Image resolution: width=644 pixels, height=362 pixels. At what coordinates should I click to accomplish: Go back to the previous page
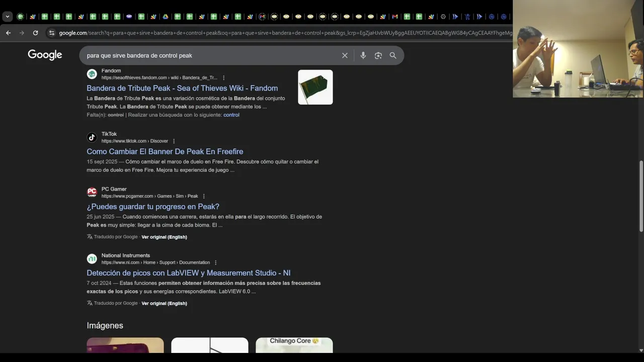click(x=8, y=33)
